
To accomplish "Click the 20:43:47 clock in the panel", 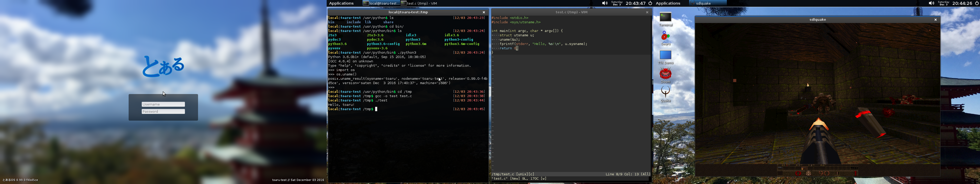I will tap(635, 3).
